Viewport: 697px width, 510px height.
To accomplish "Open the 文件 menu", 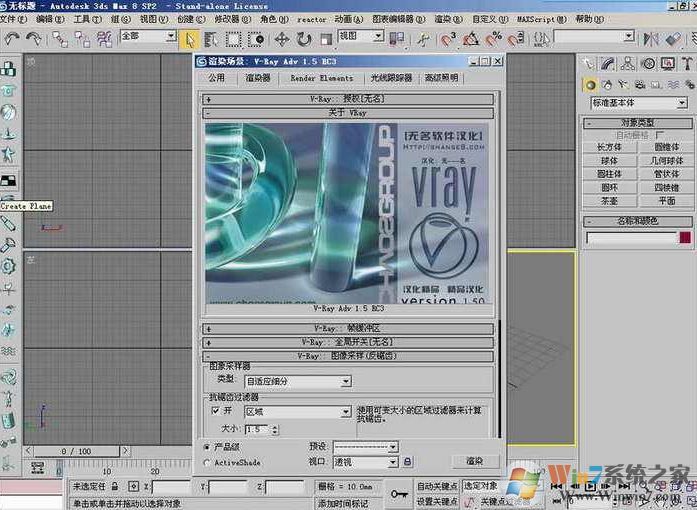I will pos(13,19).
